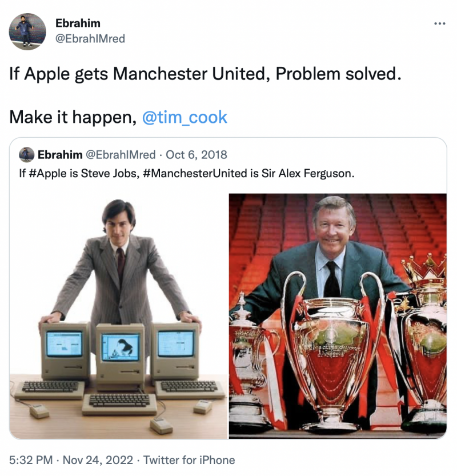Open the right photo with trophies
Image resolution: width=457 pixels, height=476 pixels.
338,316
